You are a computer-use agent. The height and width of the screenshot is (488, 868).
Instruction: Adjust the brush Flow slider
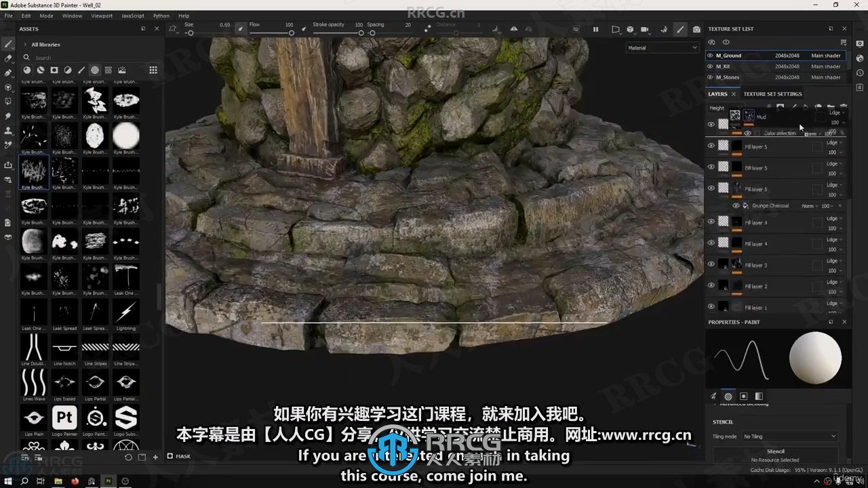point(271,33)
